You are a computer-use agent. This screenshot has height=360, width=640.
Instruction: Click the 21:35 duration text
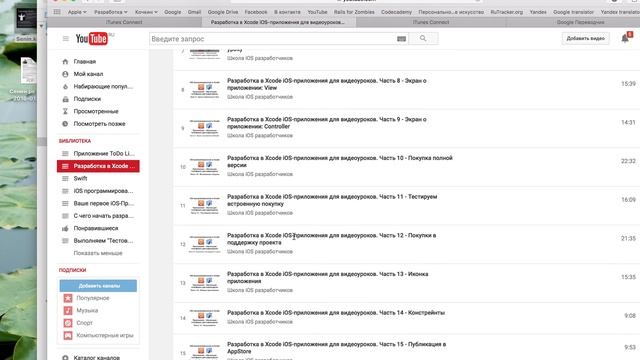tap(628, 238)
